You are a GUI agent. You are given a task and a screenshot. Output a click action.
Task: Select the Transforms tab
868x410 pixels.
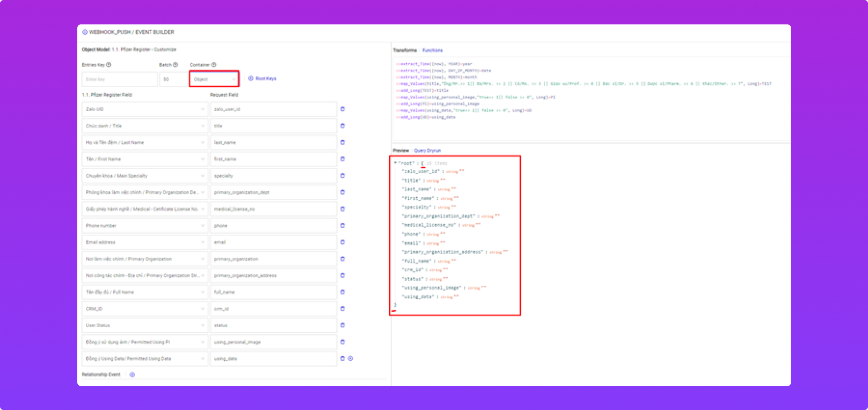point(405,50)
